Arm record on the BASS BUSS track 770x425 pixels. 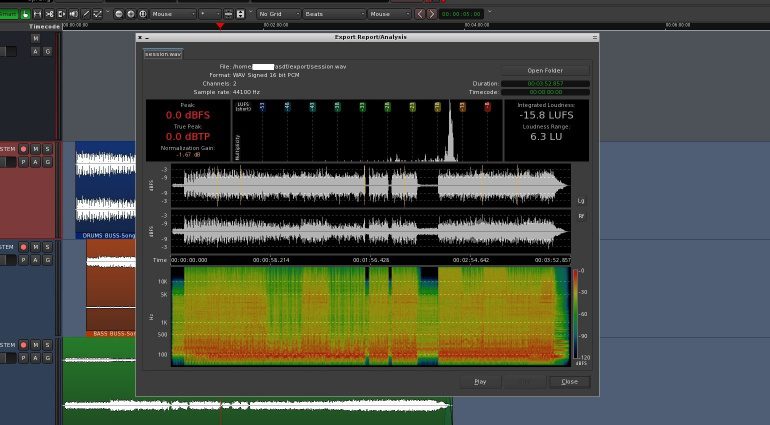[x=23, y=246]
